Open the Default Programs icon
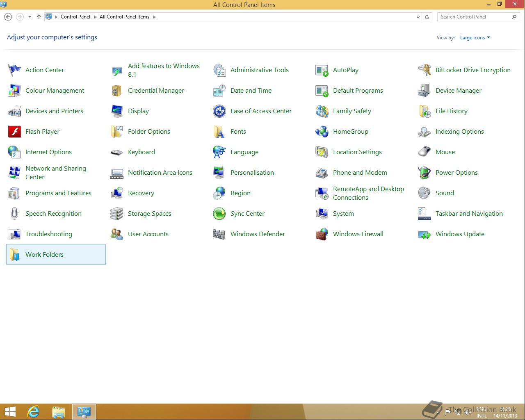Image resolution: width=525 pixels, height=420 pixels. click(322, 91)
